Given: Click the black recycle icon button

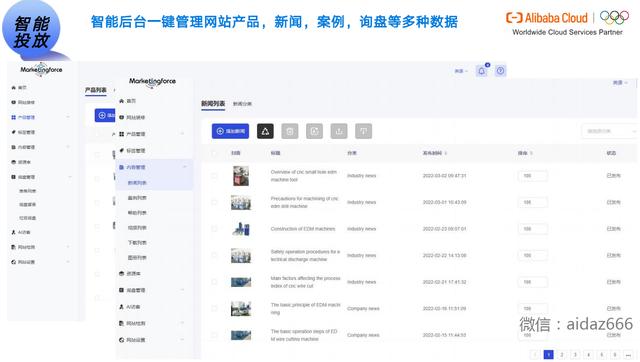Looking at the screenshot, I should pos(265,131).
